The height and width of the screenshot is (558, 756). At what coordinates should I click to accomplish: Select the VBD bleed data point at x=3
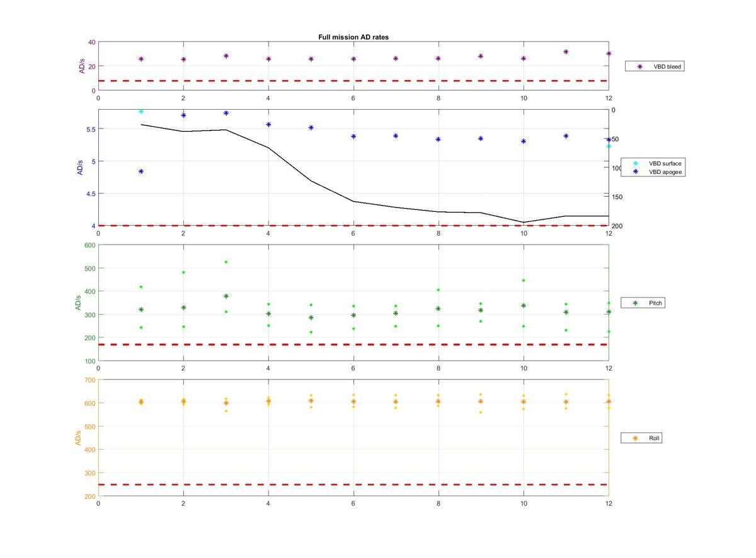(x=226, y=56)
